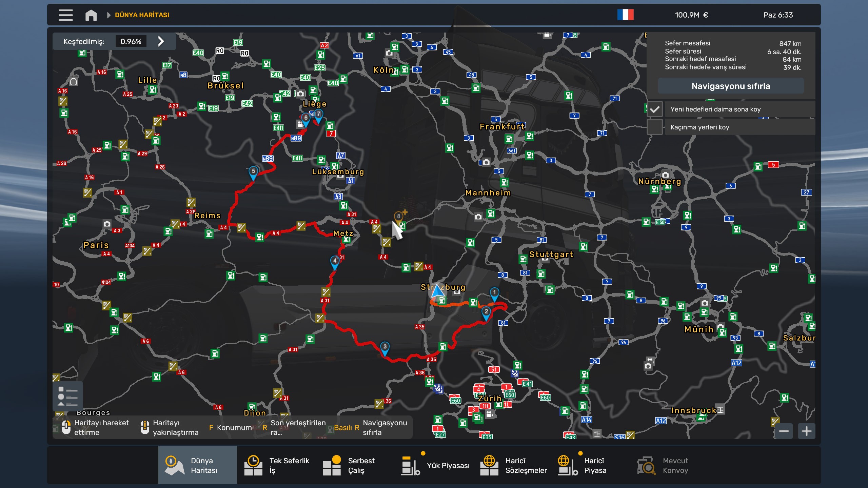Expand the explored percentage arrow
Screen dimensions: 868x488
tap(161, 41)
